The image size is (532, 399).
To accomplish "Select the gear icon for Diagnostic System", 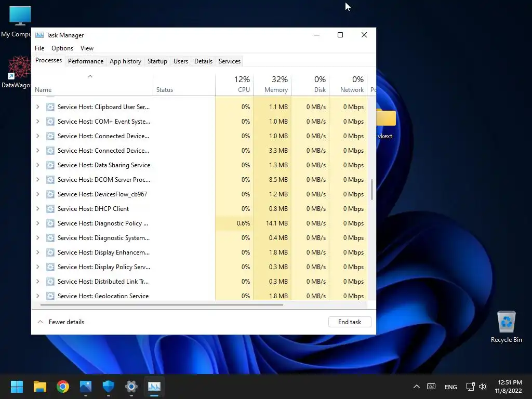I will (x=50, y=238).
